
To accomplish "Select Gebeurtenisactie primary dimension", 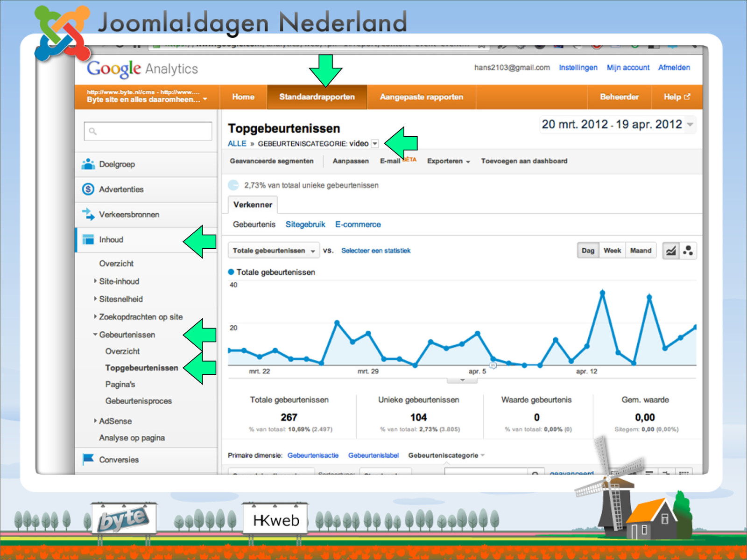I will coord(313,455).
